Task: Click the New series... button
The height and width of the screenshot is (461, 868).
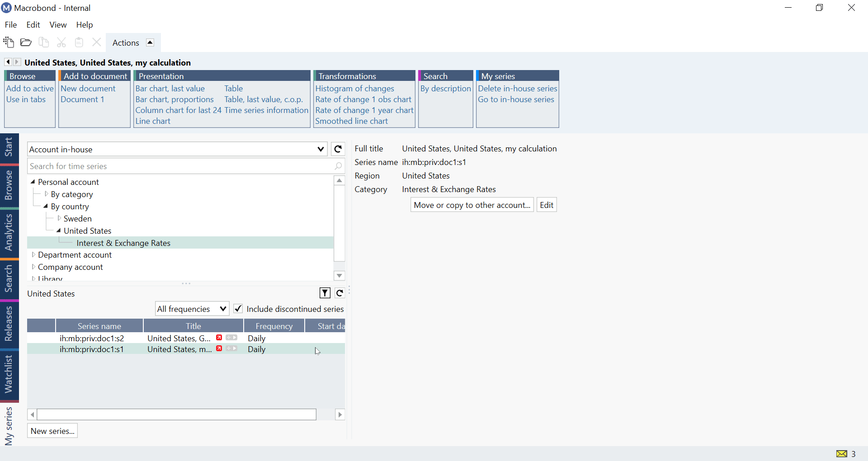Action: [x=52, y=431]
